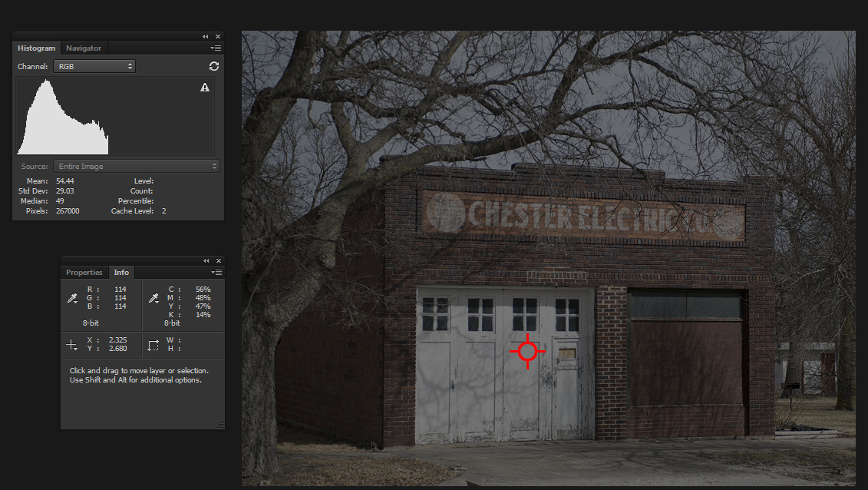Click the Source: label in Histogram panel
The height and width of the screenshot is (490, 868).
click(x=35, y=166)
